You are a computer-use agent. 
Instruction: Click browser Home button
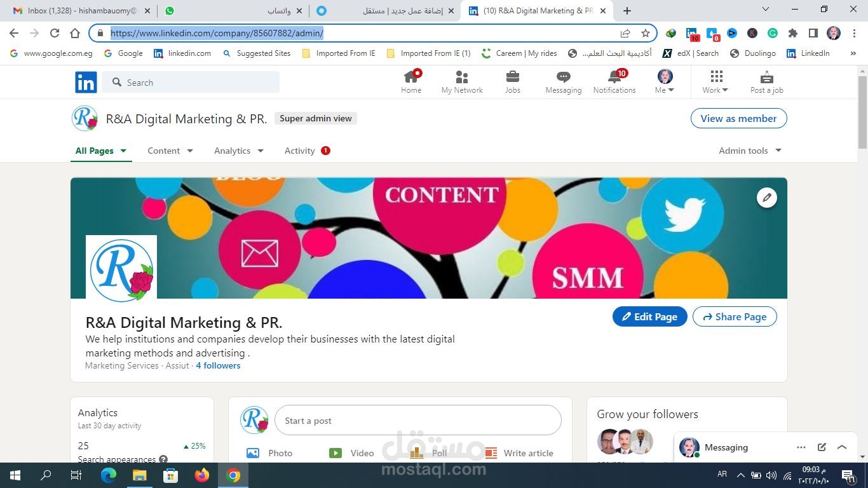(x=75, y=33)
